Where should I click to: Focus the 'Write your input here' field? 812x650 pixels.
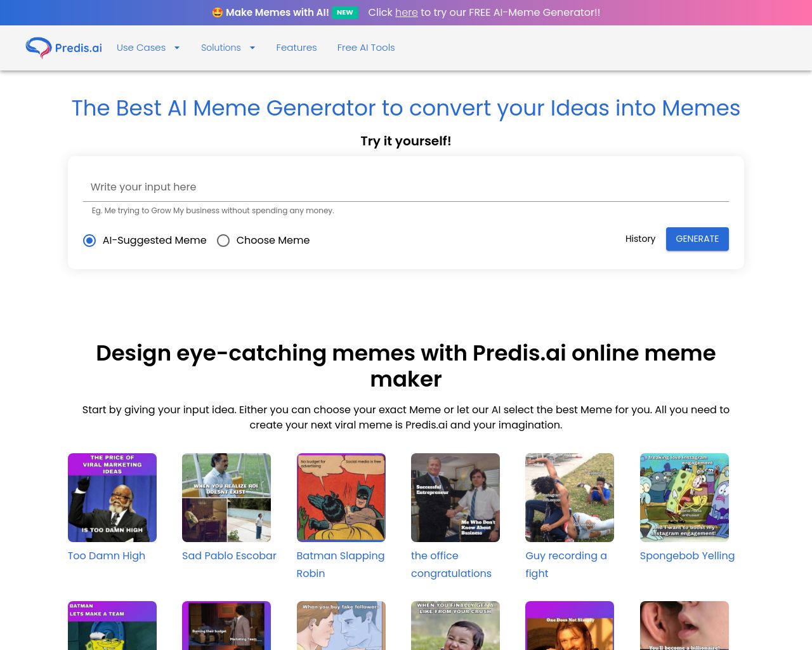(x=406, y=187)
